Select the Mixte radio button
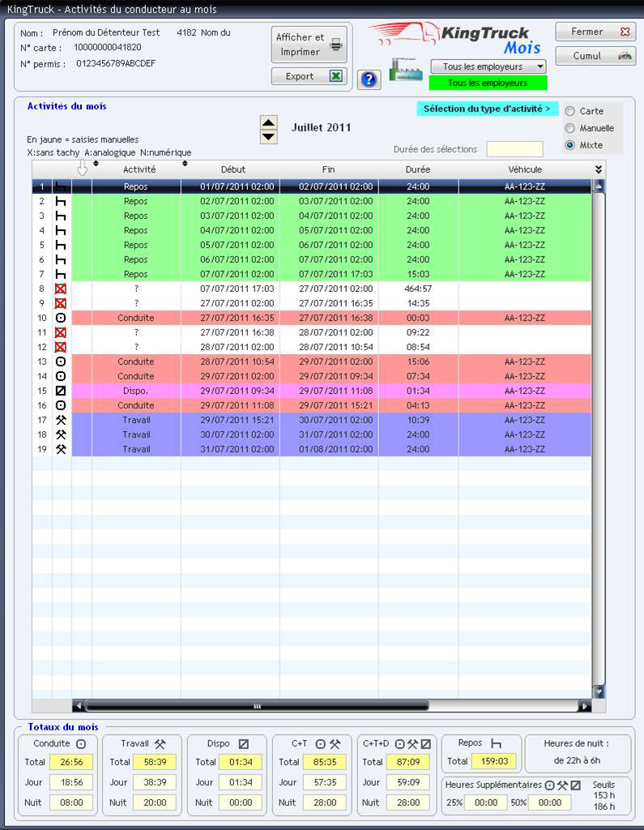This screenshot has width=644, height=830. (x=570, y=145)
